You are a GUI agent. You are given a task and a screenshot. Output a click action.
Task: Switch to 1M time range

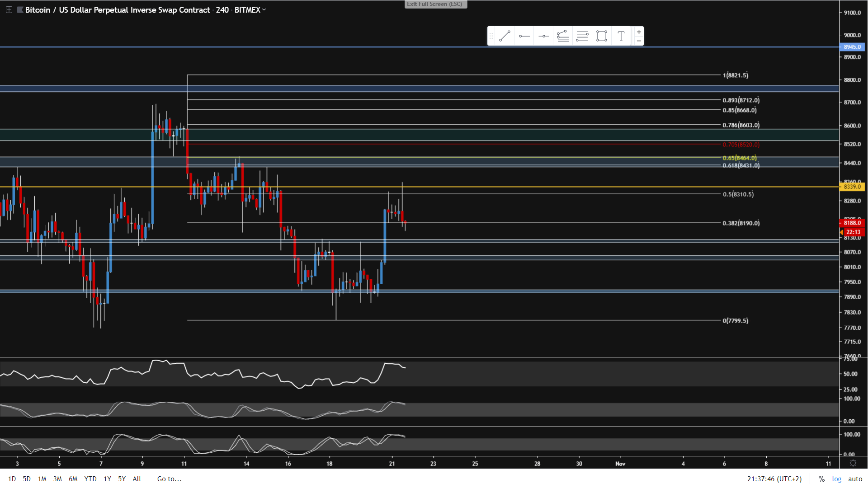point(42,479)
